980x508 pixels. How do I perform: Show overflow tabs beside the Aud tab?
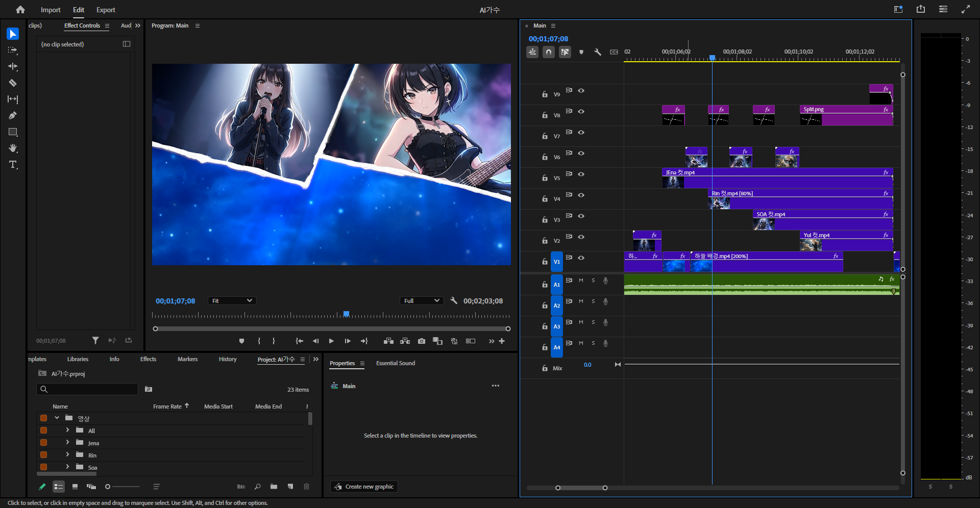pos(138,26)
